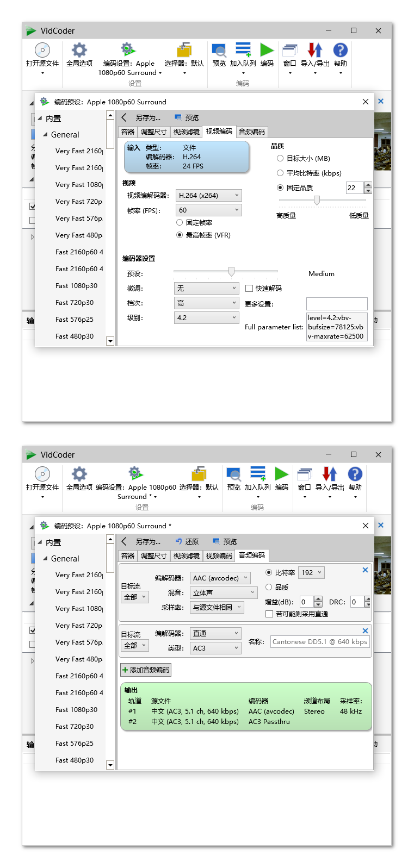The image size is (414, 868).
Task: Open 采样率 dropdown 与源文件相同
Action: (x=217, y=608)
